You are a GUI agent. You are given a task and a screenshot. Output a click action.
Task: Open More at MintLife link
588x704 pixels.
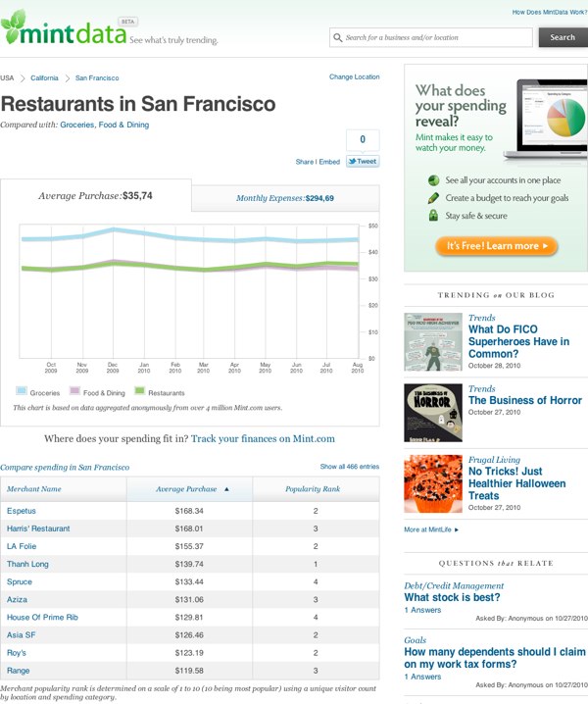431,529
